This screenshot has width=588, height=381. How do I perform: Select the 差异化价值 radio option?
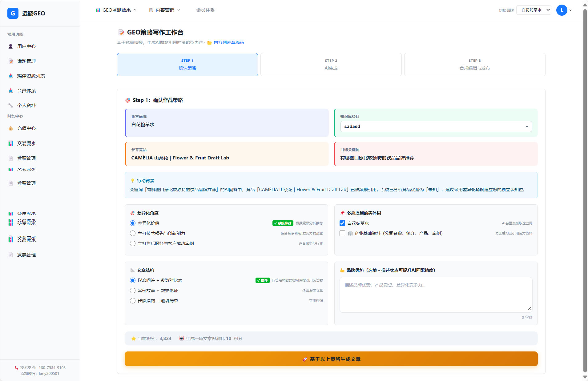point(133,223)
